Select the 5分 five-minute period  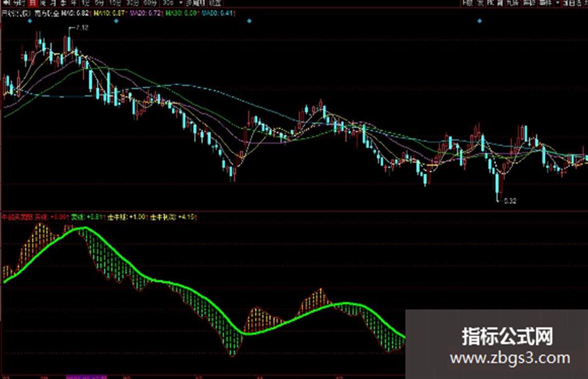(x=100, y=3)
